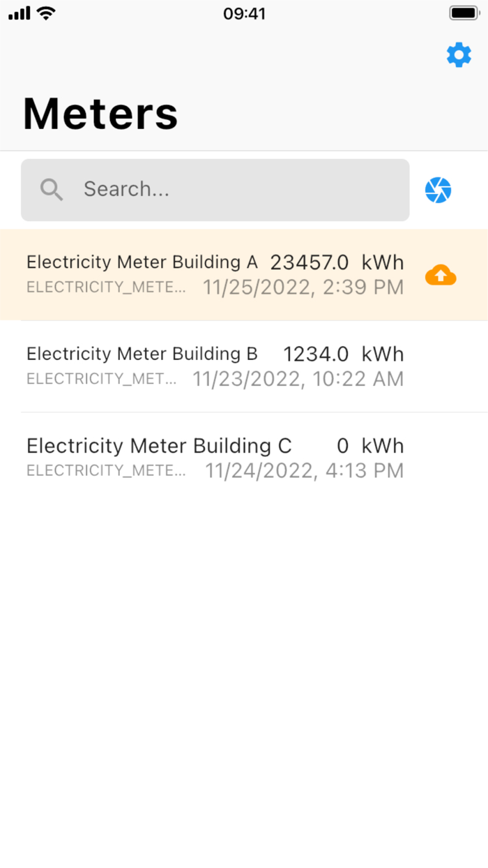Tap the truncated ELECTRICITY_METE... label under Building A
Screen dimensions: 488x868
pos(106,287)
